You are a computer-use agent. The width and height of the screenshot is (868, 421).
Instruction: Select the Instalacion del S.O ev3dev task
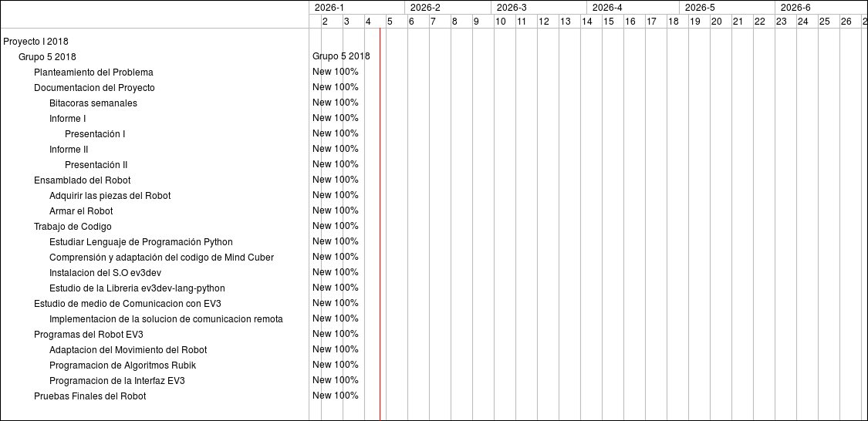point(105,273)
